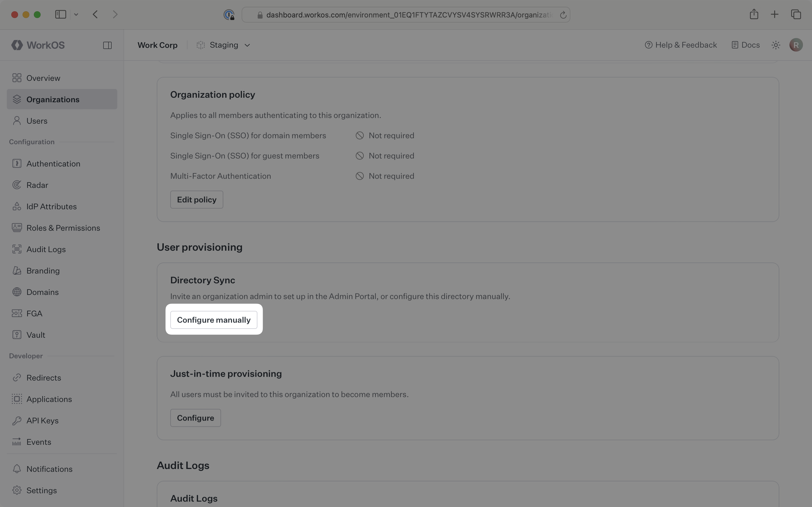Click the Configure manually button

coord(214,320)
